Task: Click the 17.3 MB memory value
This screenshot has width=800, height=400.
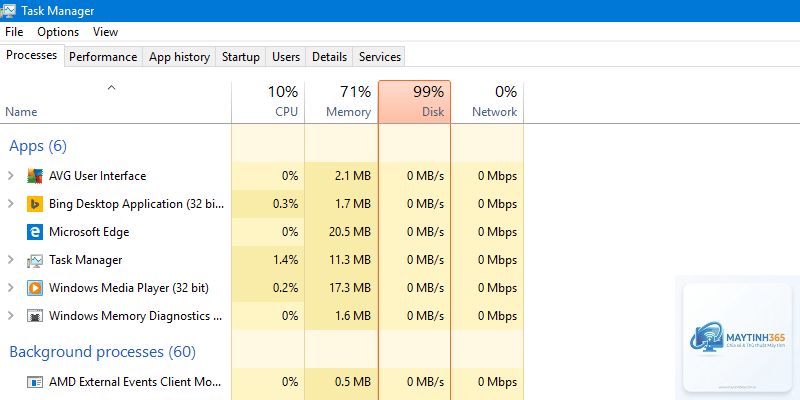Action: (350, 288)
